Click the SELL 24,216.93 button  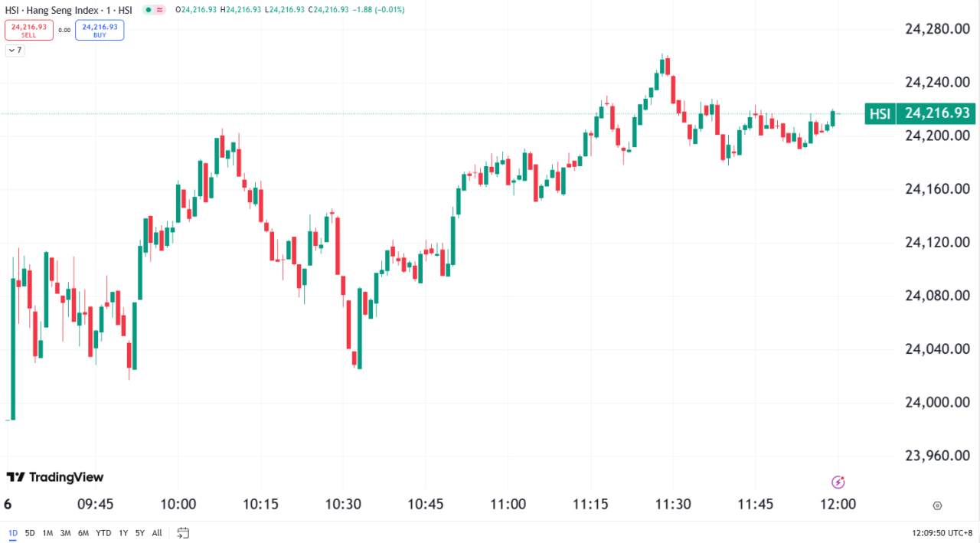29,30
